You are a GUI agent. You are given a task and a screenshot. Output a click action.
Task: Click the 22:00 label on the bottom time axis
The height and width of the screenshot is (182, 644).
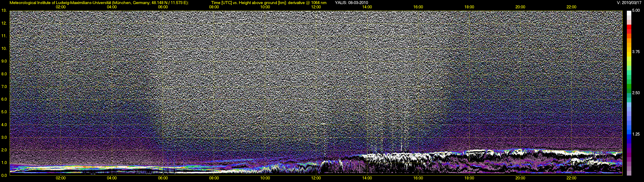(571, 178)
